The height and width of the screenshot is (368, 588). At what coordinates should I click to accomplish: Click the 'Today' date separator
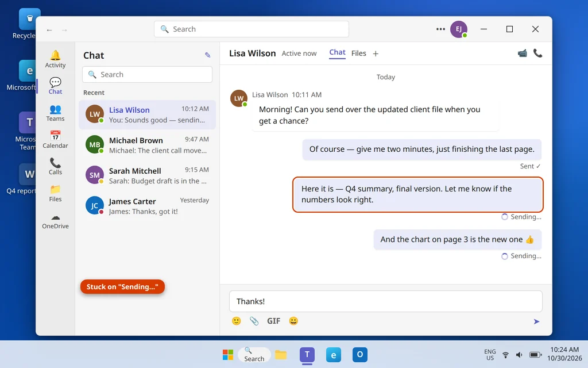coord(386,77)
